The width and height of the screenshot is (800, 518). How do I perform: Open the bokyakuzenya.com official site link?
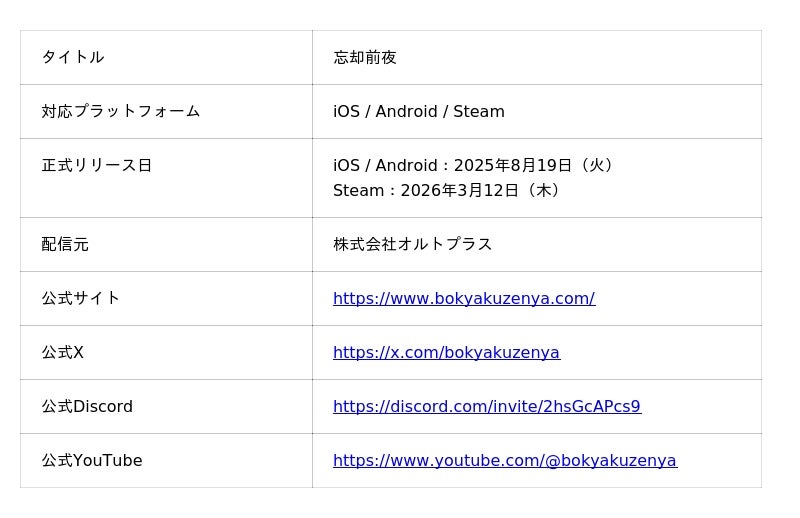coord(464,299)
